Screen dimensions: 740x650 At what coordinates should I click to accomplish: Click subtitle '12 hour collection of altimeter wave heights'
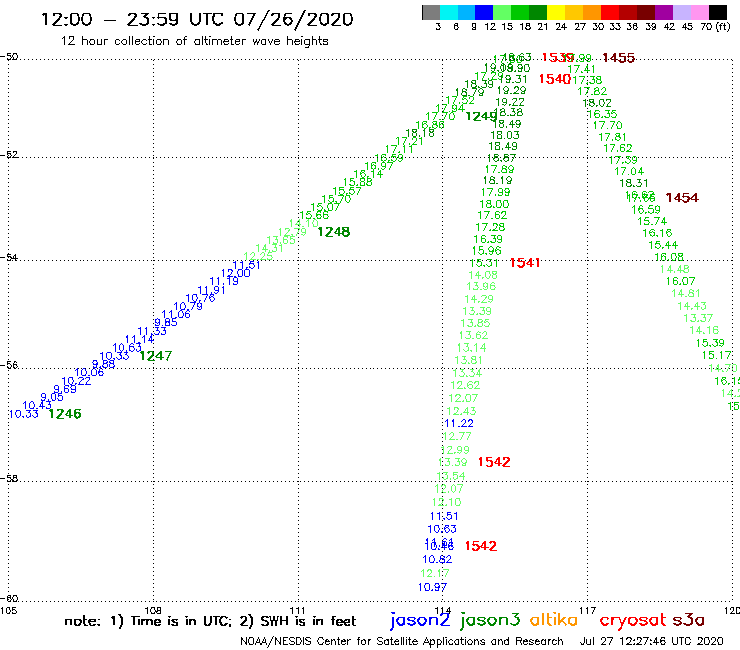194,41
